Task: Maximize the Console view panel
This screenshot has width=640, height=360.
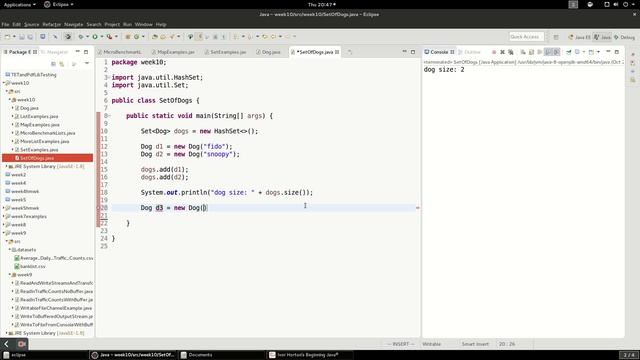Action: point(617,52)
